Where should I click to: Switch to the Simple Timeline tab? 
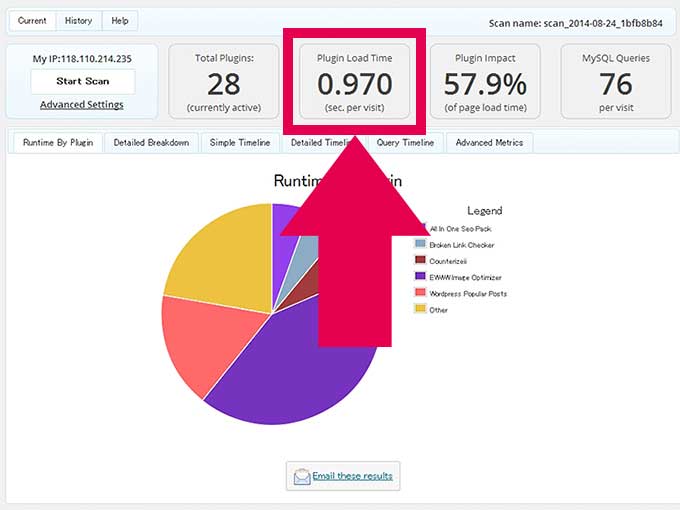(240, 143)
